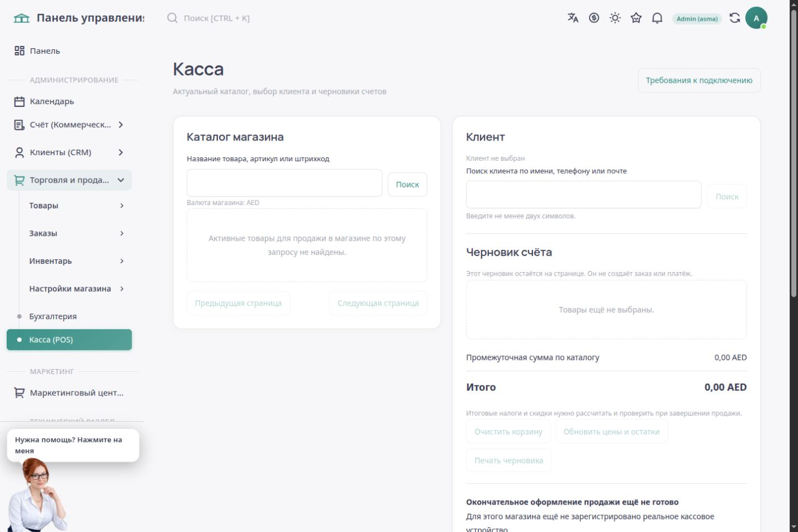Focus the client search input field
798x532 pixels.
coord(584,195)
